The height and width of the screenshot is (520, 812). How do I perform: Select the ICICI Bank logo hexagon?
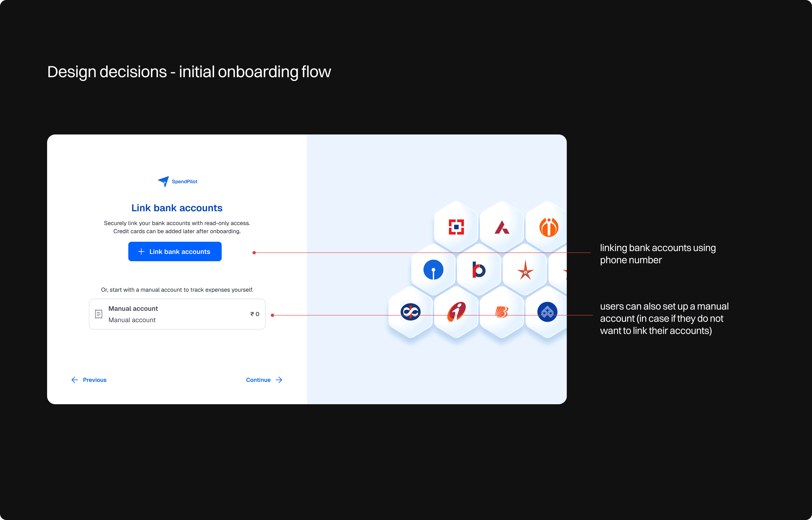click(456, 312)
